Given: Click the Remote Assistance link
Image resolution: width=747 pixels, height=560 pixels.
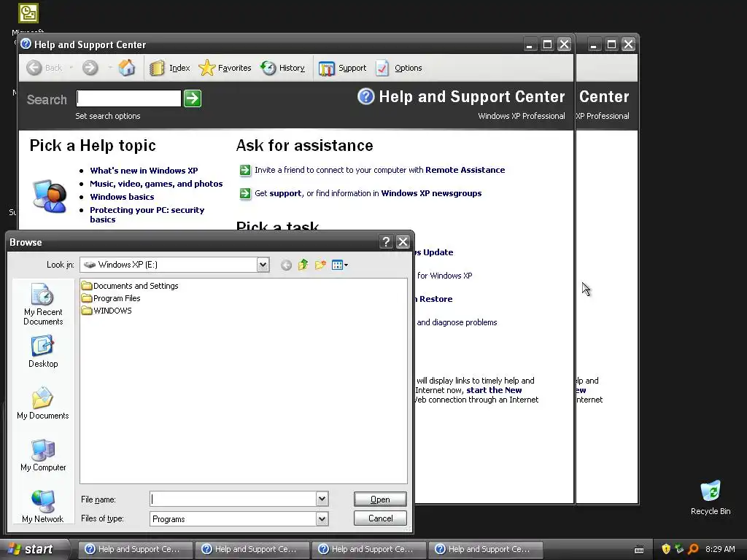Looking at the screenshot, I should [x=465, y=170].
